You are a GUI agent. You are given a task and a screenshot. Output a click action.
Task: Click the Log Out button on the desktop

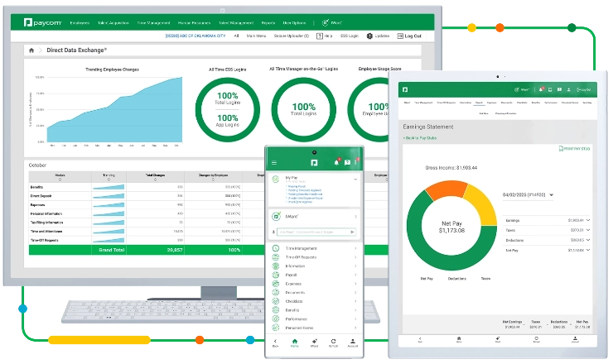click(x=408, y=36)
